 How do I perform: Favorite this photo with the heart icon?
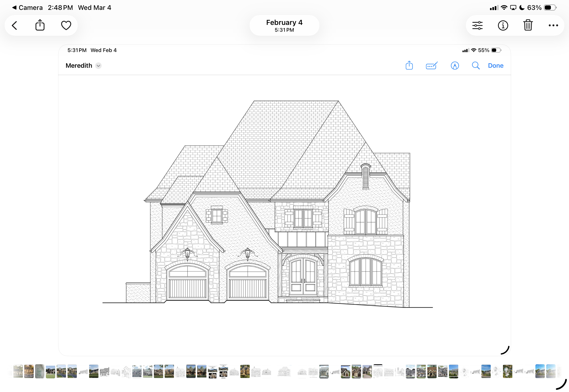tap(66, 25)
